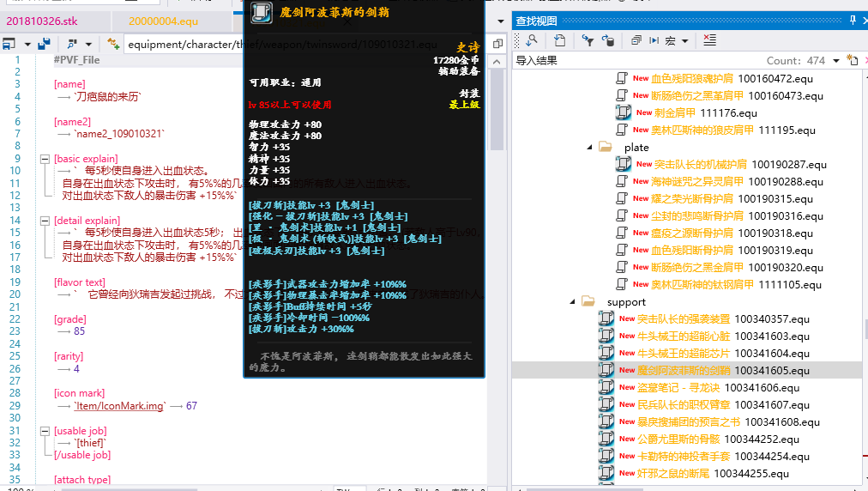This screenshot has height=491, width=868.
Task: Click the save-all floppy disks icon
Action: pyautogui.click(x=44, y=43)
